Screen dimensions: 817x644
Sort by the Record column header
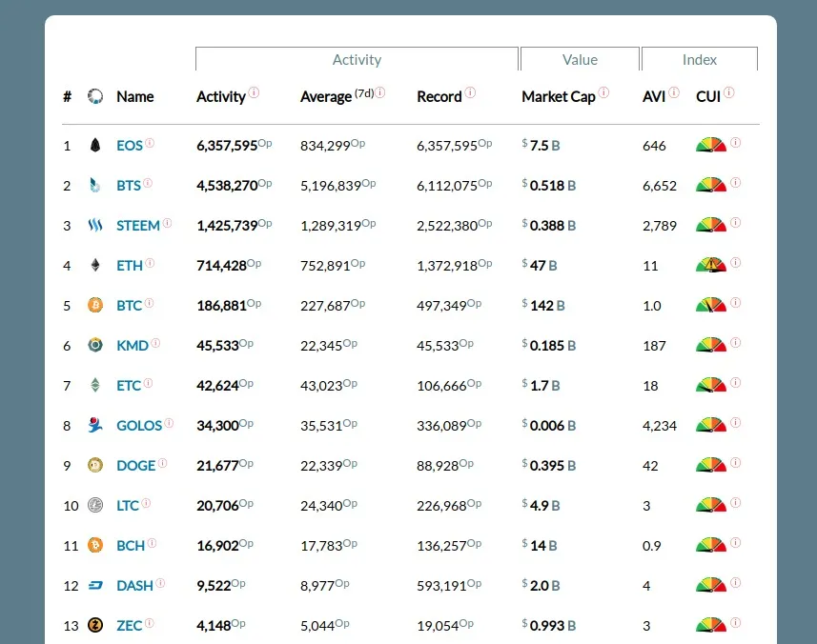[439, 97]
